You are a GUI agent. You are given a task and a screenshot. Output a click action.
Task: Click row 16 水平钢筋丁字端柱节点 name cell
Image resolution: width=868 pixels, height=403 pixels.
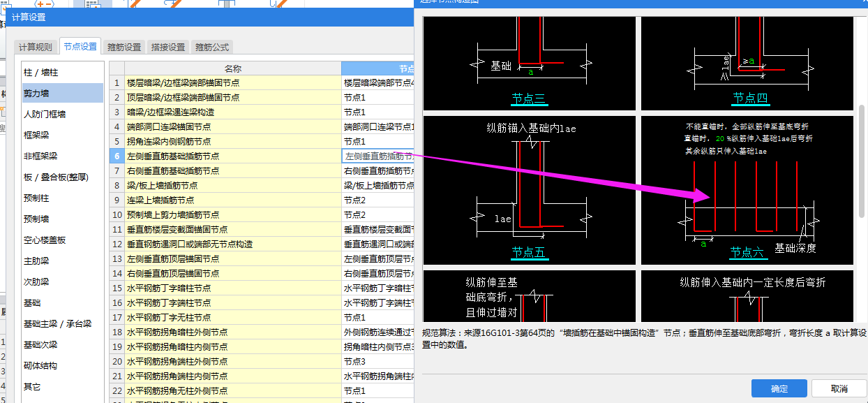coord(233,302)
